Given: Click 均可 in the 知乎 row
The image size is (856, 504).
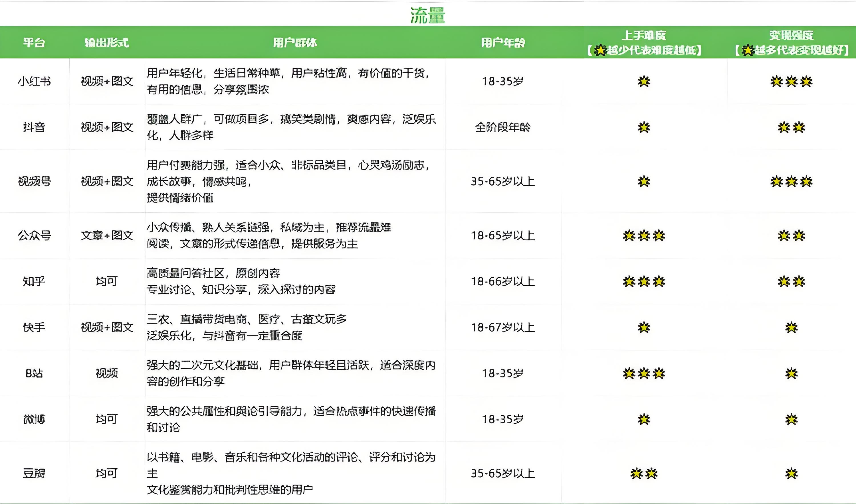Looking at the screenshot, I should [x=107, y=281].
